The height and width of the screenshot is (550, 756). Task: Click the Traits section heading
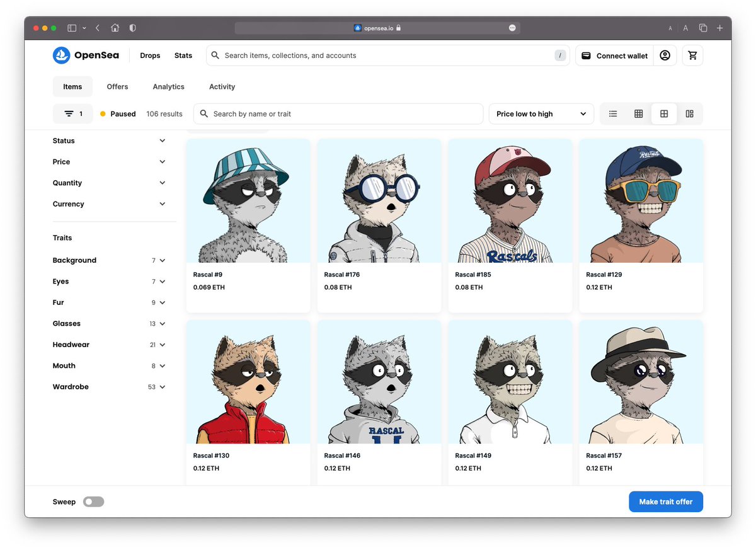click(x=62, y=238)
